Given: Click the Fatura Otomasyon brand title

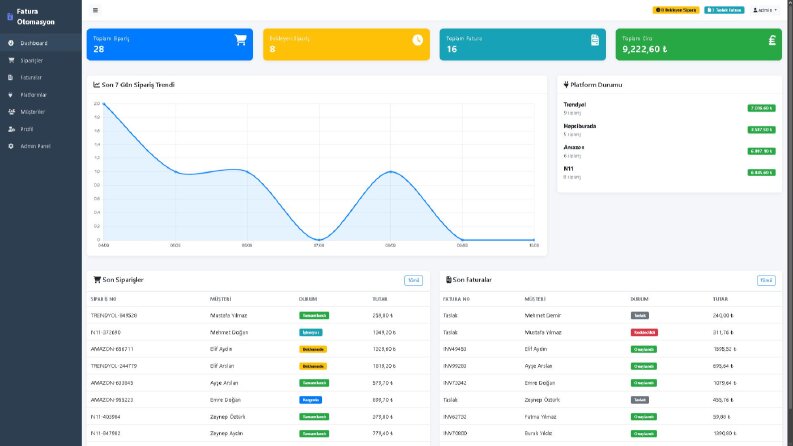Looking at the screenshot, I should (35, 17).
